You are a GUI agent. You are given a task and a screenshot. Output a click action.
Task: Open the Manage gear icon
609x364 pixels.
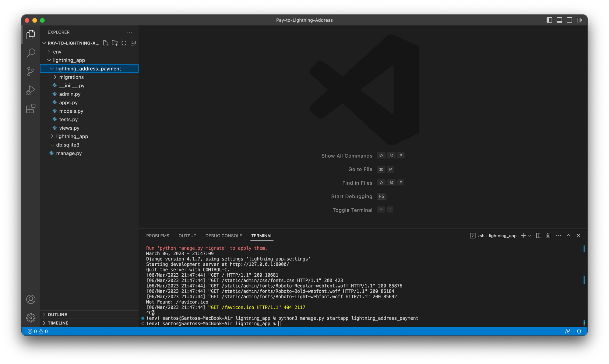[x=31, y=318]
